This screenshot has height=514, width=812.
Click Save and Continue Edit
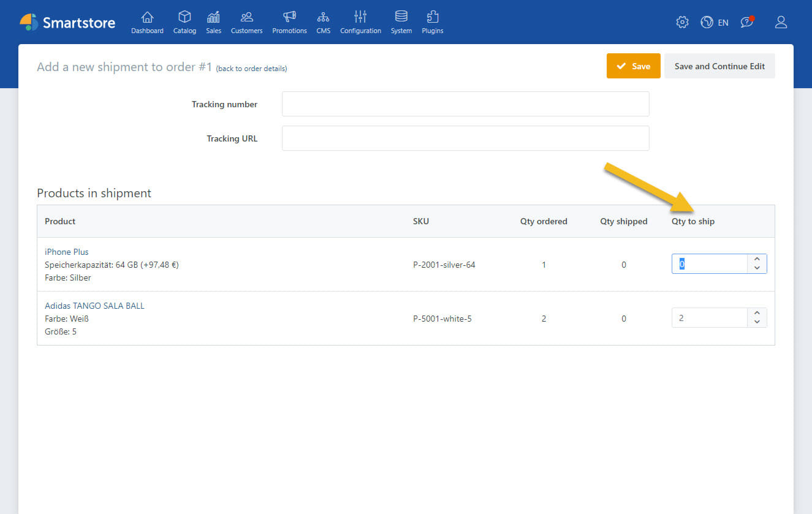coord(719,66)
